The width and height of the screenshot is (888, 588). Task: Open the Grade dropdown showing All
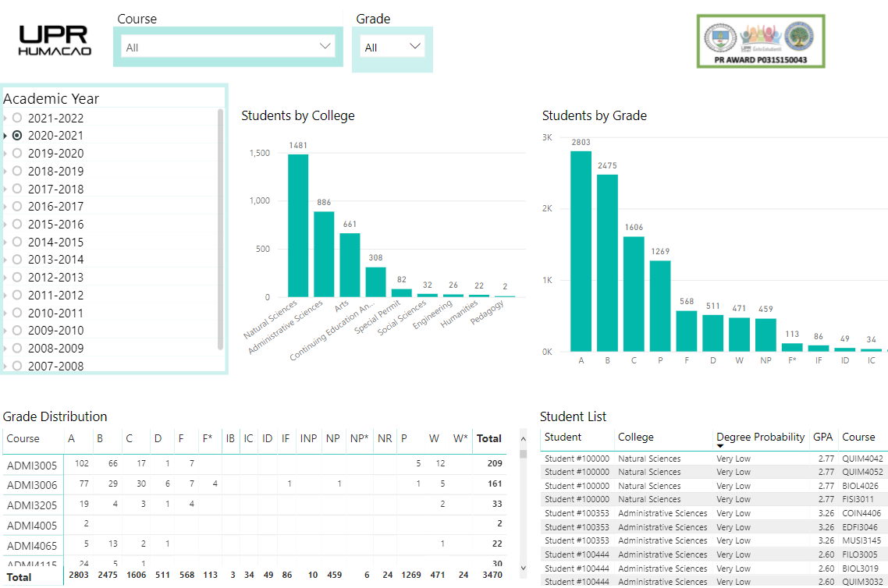click(x=392, y=45)
